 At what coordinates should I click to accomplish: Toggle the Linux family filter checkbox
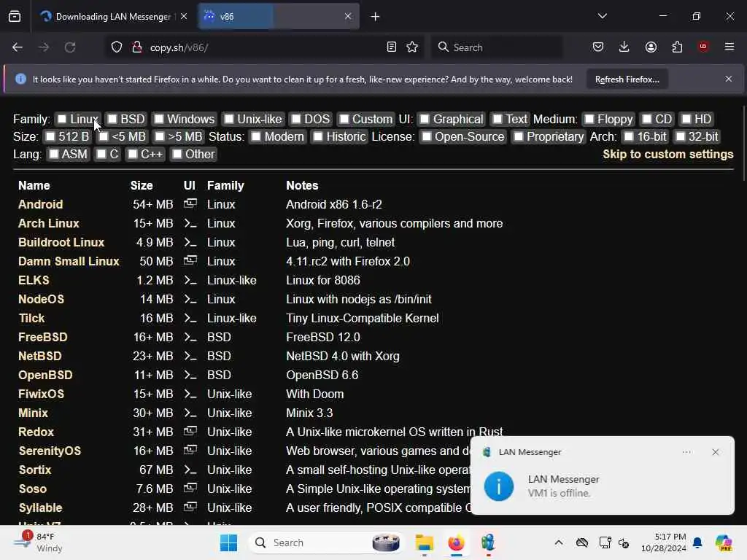click(x=62, y=119)
